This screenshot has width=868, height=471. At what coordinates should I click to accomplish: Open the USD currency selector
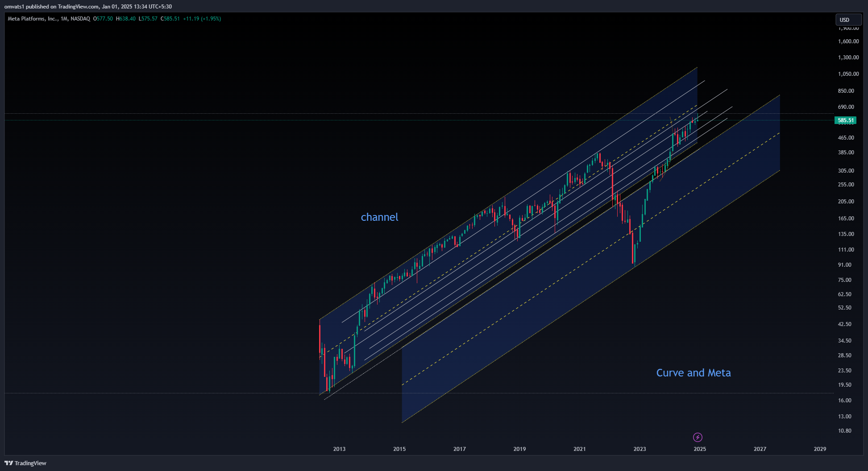pos(848,20)
